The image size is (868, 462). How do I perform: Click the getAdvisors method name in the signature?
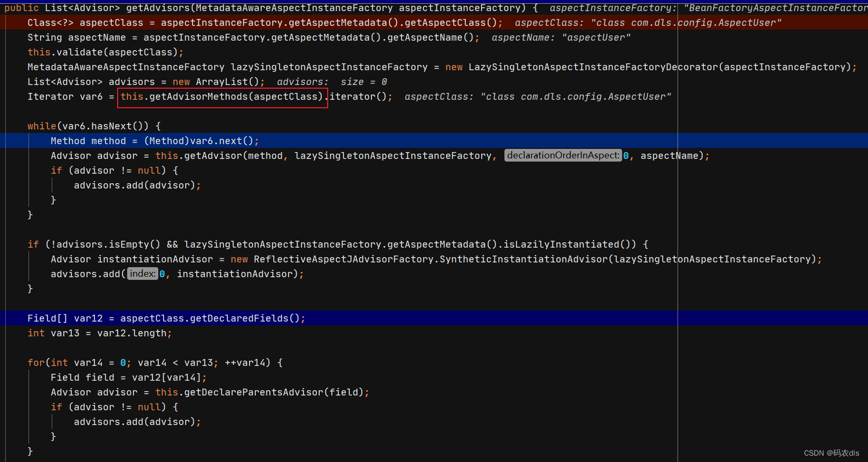[x=158, y=8]
